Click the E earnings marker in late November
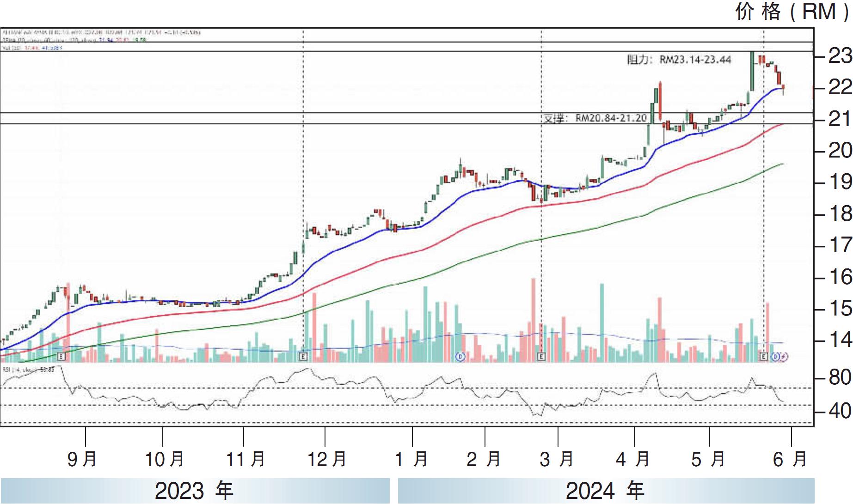The width and height of the screenshot is (853, 504). click(303, 356)
